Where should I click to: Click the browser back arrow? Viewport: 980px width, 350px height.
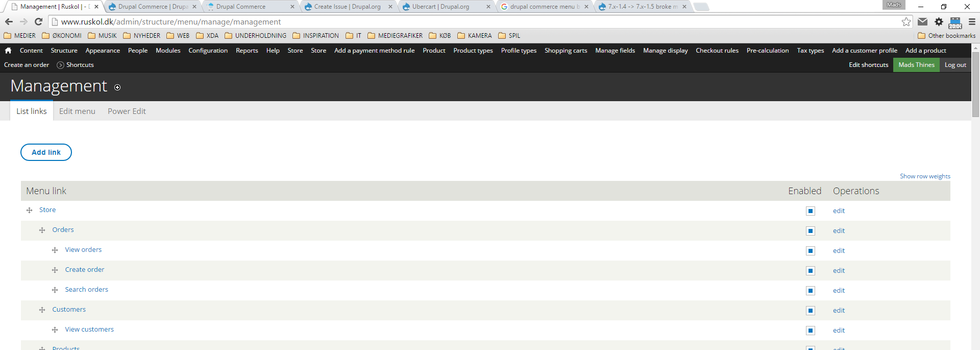click(9, 21)
